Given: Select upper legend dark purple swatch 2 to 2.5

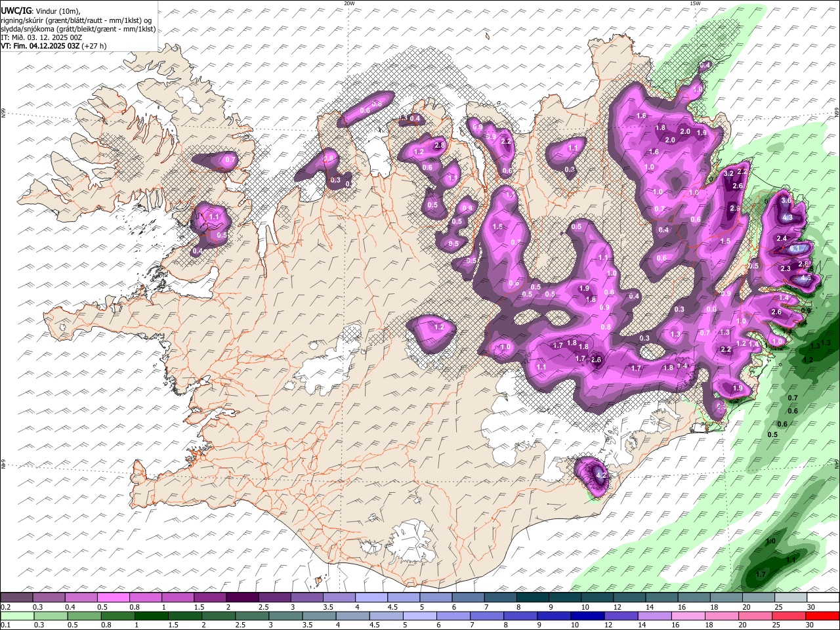Looking at the screenshot, I should (x=242, y=598).
